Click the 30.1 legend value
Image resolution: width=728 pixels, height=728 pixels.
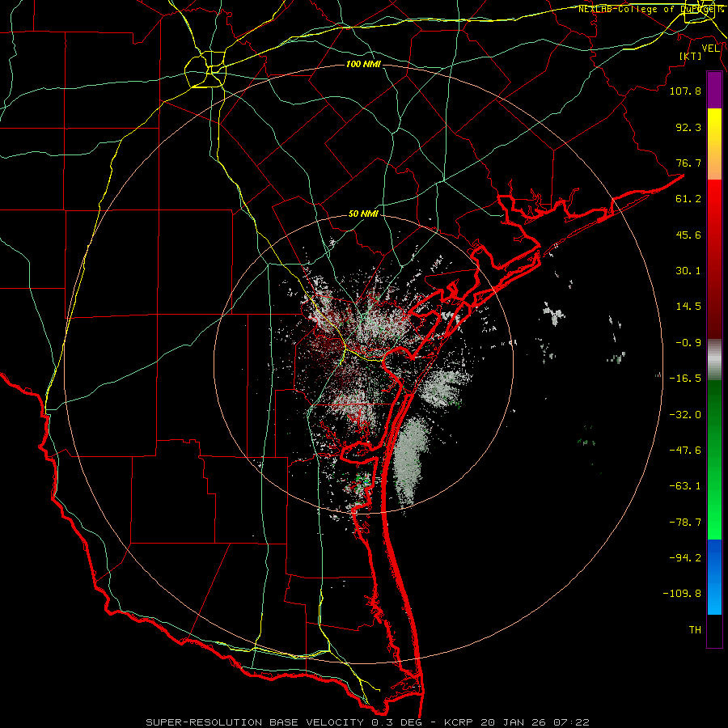point(688,271)
